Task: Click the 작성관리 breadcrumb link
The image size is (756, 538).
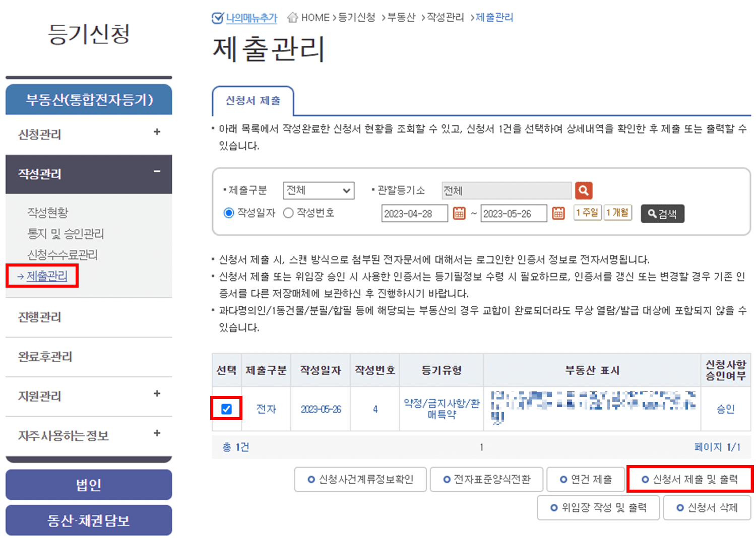Action: tap(445, 18)
